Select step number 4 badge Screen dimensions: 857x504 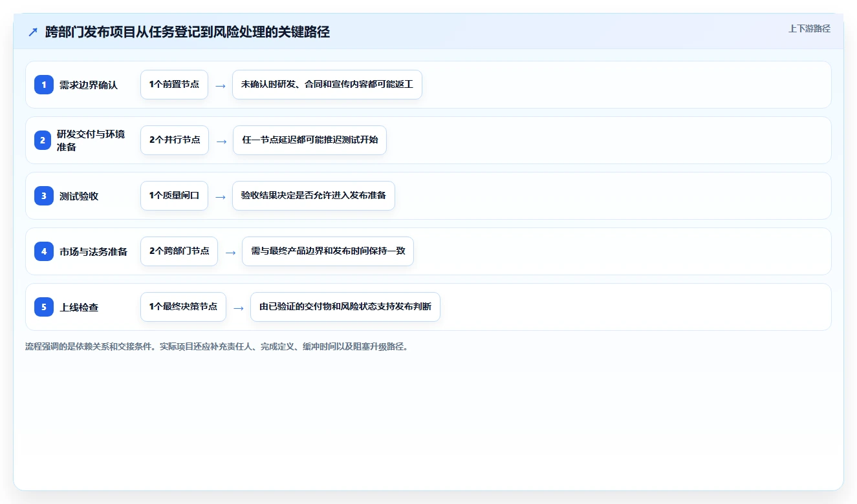pyautogui.click(x=44, y=251)
